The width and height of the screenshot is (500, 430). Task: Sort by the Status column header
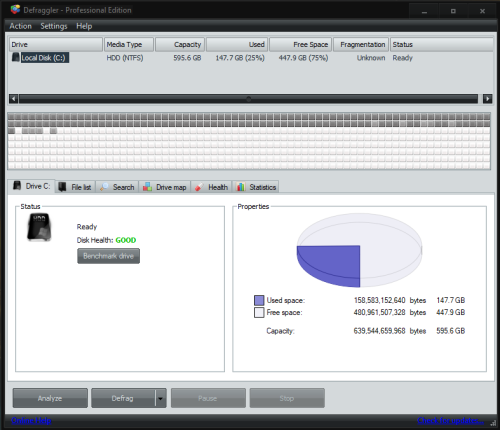(442, 45)
